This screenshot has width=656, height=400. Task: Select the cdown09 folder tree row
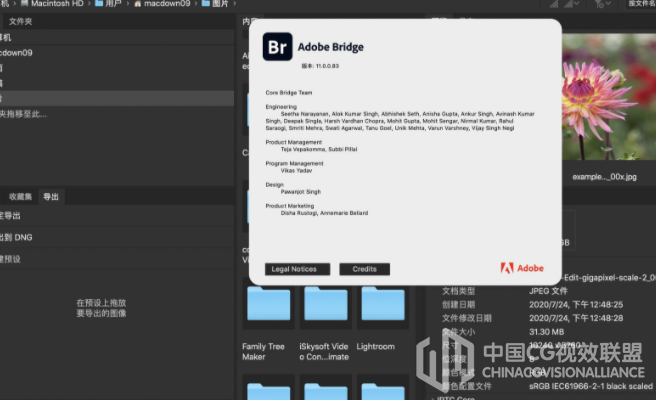coord(117,53)
